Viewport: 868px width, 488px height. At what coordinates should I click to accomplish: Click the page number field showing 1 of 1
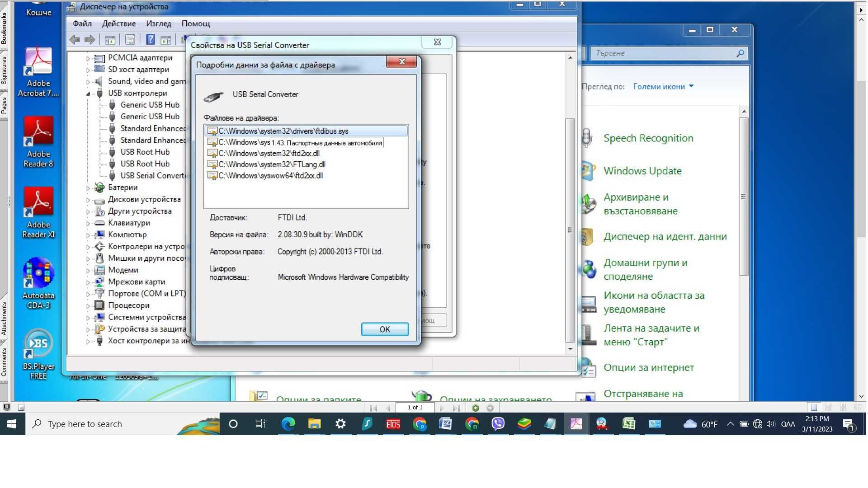(415, 408)
